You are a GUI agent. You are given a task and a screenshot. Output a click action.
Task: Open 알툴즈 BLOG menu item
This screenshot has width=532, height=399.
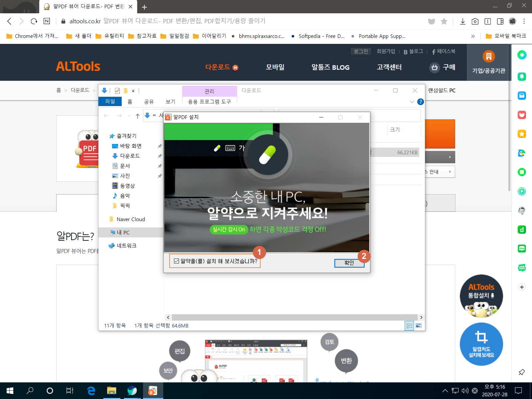[331, 67]
